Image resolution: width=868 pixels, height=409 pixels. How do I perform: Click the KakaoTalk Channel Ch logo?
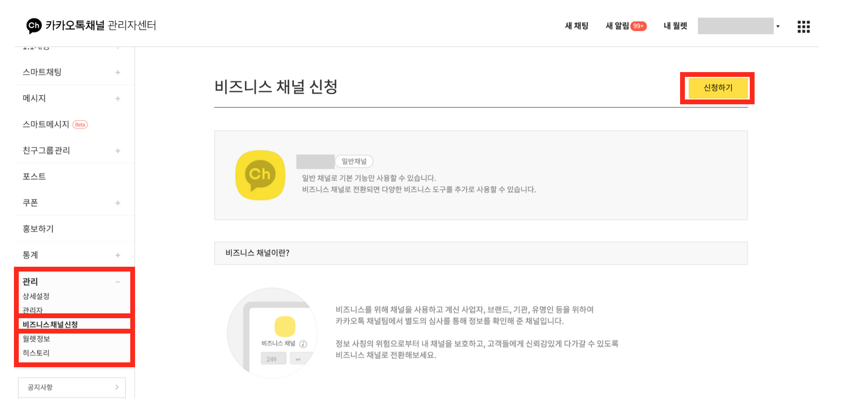[34, 25]
